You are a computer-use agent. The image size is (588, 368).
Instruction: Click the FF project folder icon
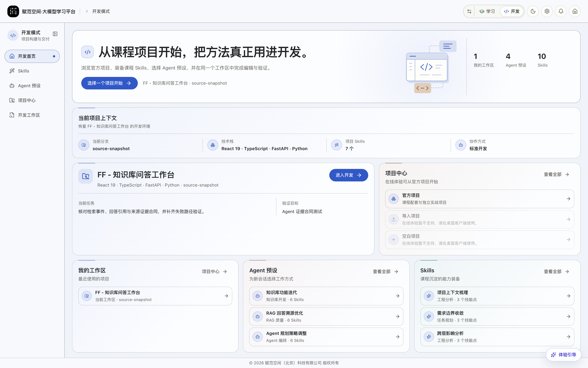click(x=85, y=176)
